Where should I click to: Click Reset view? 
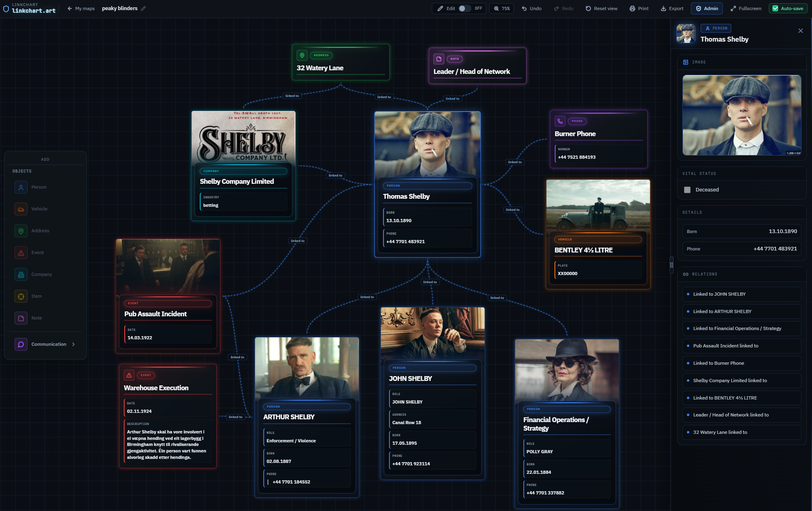(601, 8)
